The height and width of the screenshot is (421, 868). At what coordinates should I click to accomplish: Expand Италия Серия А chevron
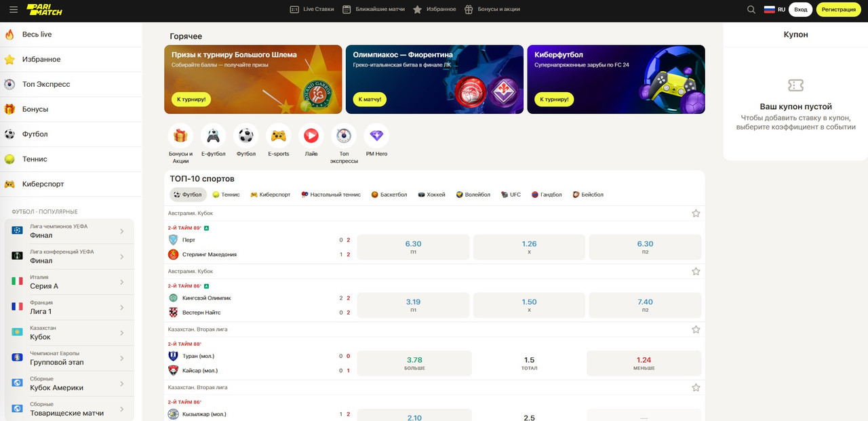click(122, 282)
